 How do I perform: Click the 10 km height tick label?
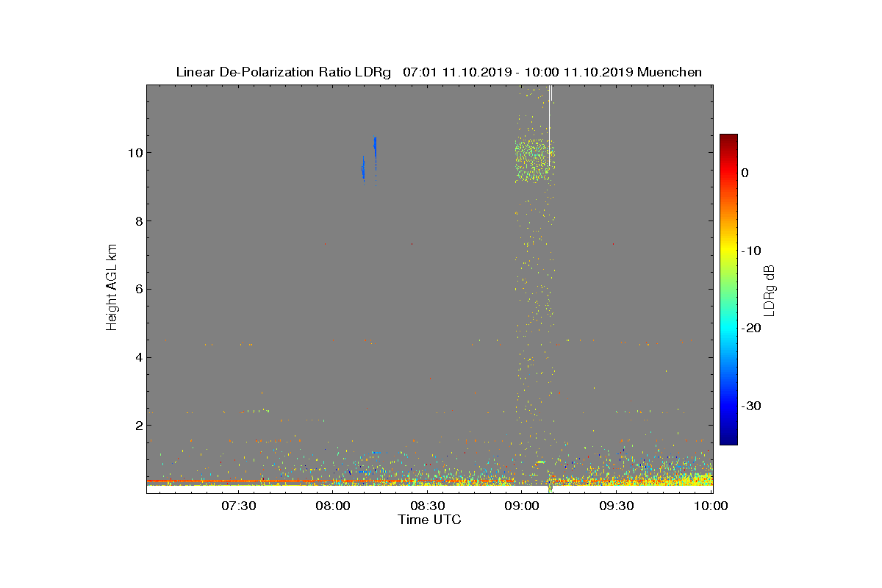tap(133, 153)
